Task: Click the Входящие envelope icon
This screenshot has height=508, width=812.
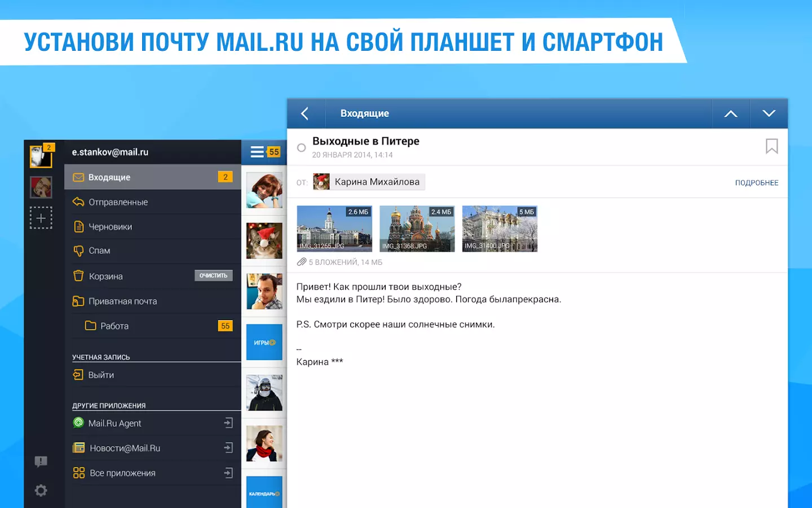Action: point(78,177)
